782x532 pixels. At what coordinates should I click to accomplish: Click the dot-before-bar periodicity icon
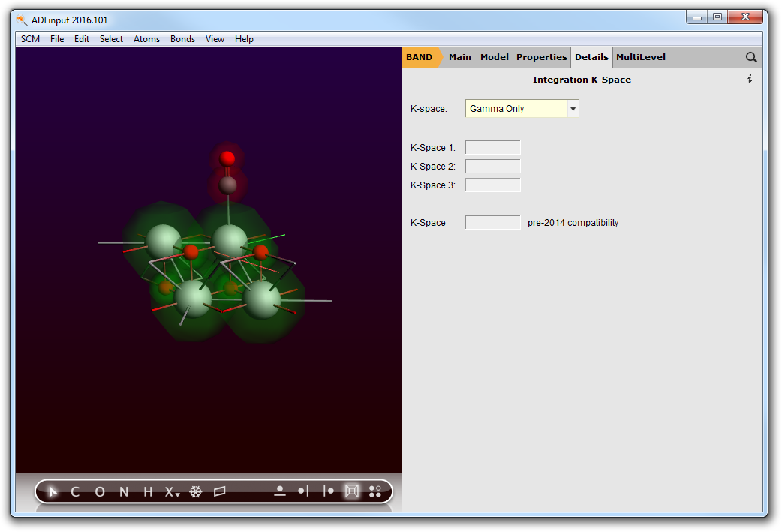coord(303,491)
